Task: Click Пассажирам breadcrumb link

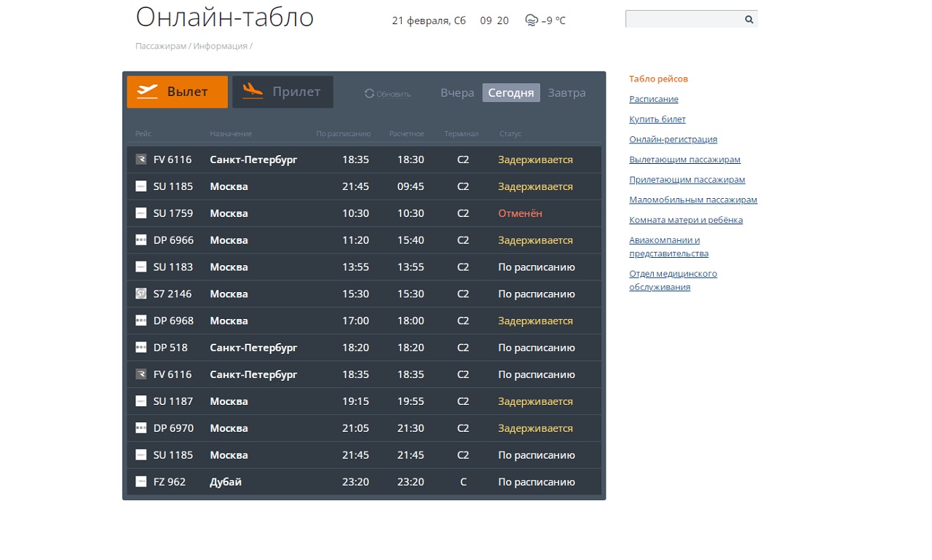Action: pyautogui.click(x=160, y=46)
